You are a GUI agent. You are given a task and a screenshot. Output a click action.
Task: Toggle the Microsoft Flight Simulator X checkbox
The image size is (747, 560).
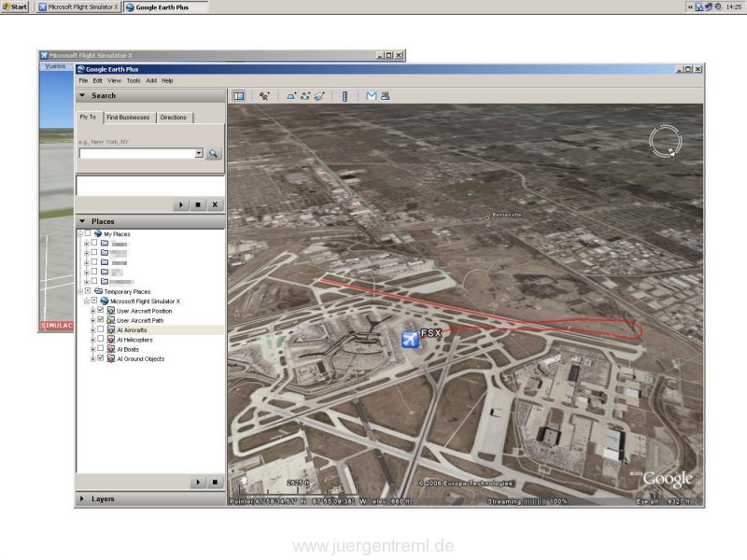coord(94,301)
